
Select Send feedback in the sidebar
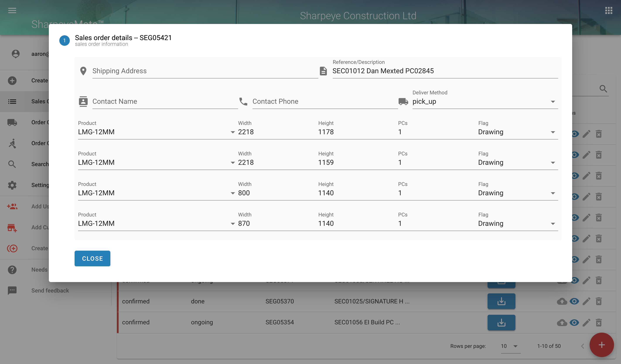click(50, 290)
